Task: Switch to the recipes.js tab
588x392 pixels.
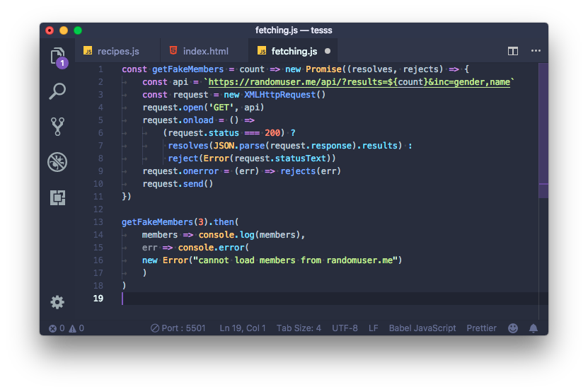Action: tap(117, 51)
